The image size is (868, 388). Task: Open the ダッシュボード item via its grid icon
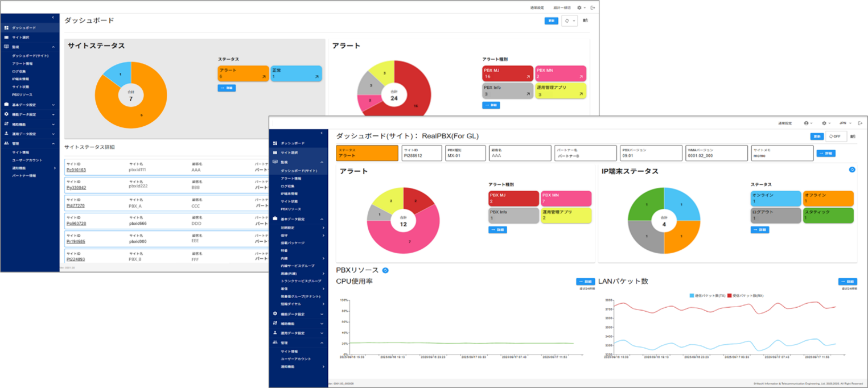274,143
